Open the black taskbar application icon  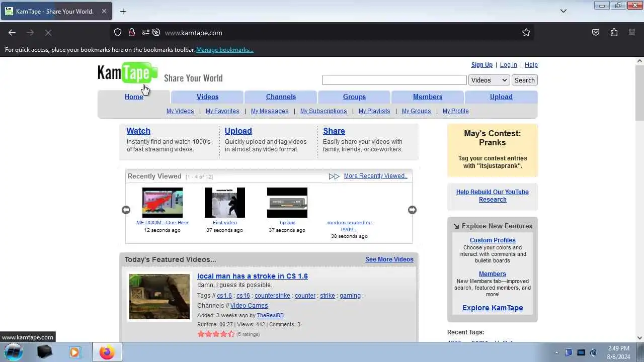click(45, 352)
